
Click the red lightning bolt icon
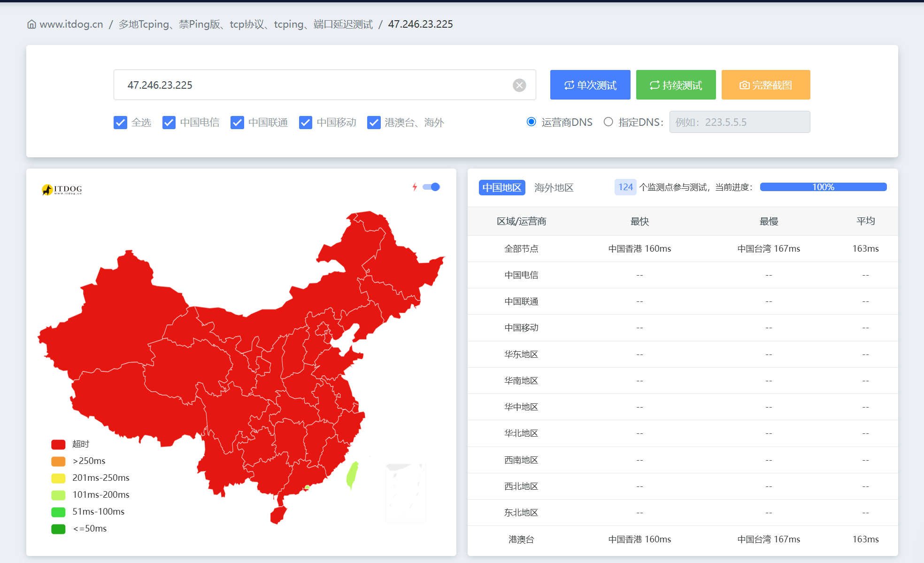415,187
